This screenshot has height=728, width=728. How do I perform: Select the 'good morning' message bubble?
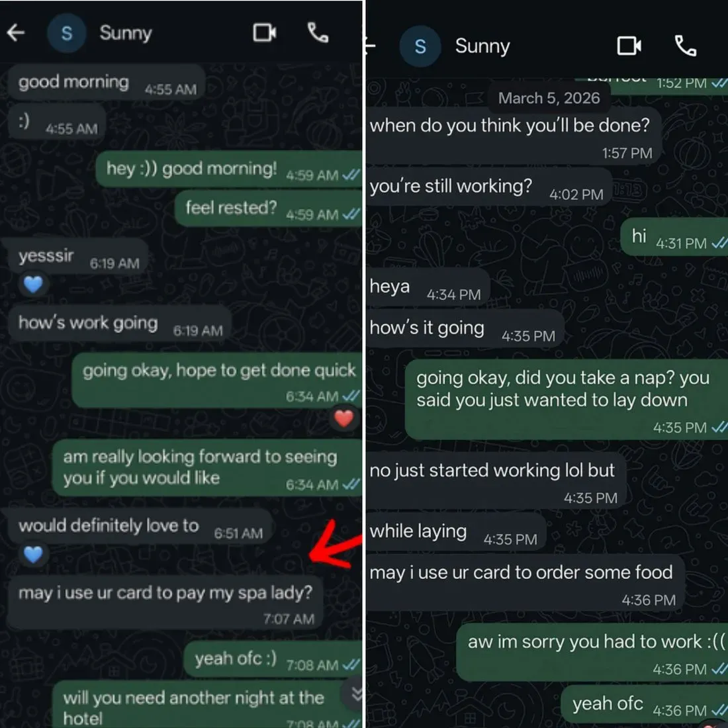(x=107, y=82)
